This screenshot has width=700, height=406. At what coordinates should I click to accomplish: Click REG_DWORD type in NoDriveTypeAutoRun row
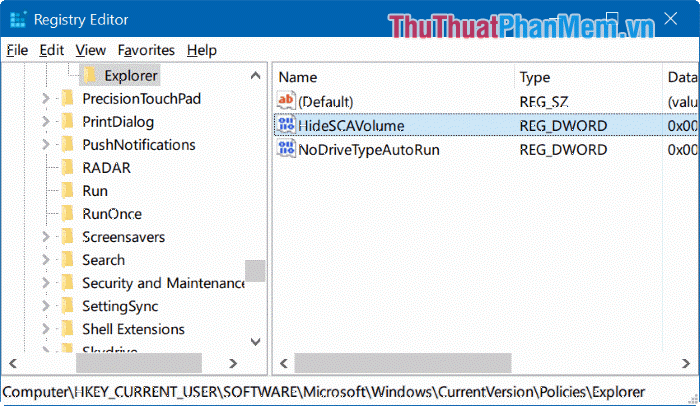563,150
